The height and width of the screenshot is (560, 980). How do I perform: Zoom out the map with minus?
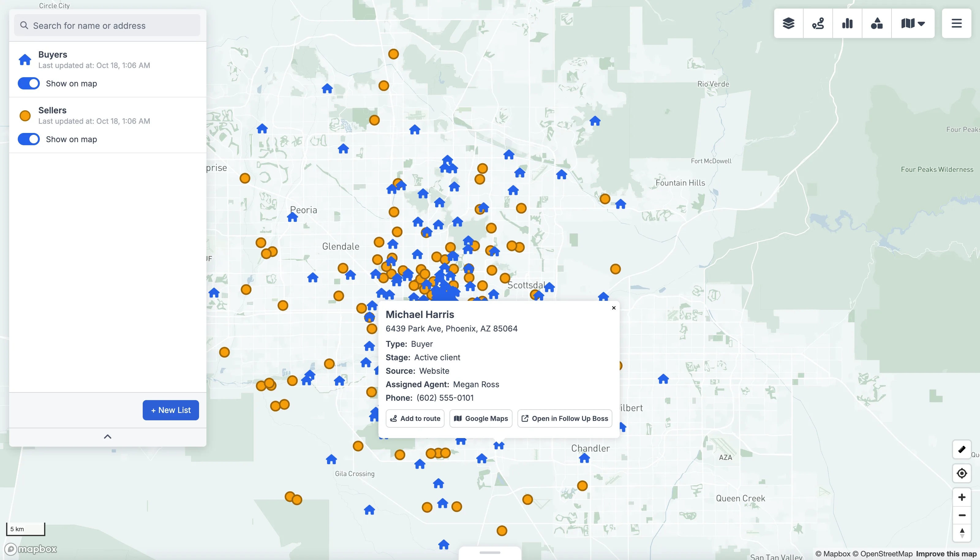coord(962,515)
